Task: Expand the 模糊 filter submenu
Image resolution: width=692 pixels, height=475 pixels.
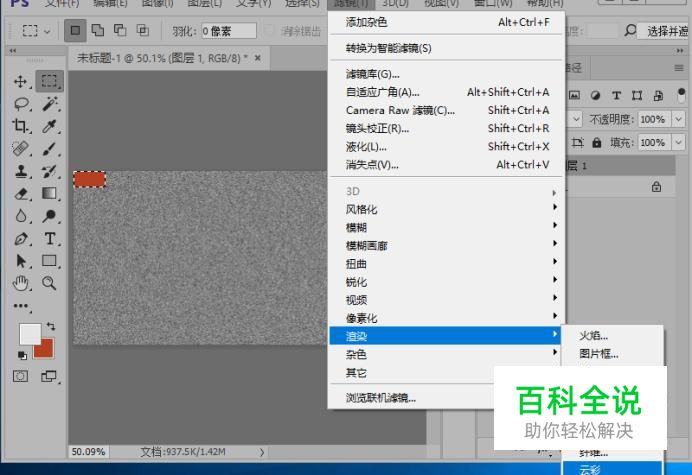Action: point(445,227)
